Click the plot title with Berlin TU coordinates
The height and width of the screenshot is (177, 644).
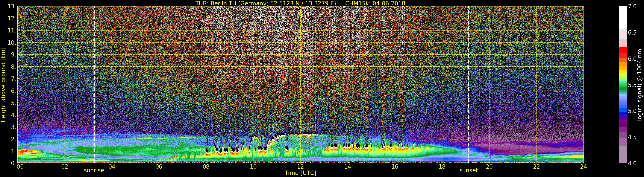click(300, 3)
